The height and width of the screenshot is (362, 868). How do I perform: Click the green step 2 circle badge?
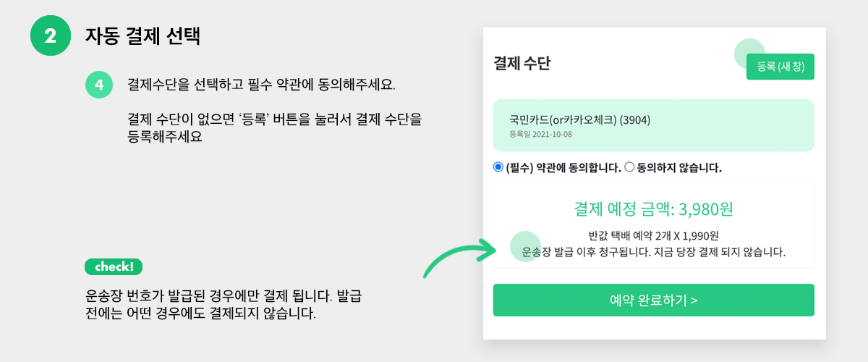click(x=51, y=35)
